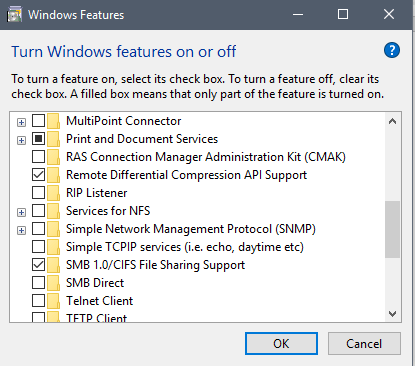This screenshot has height=366, width=415.
Task: Click the folder icon beside Telnet Client
Action: (53, 301)
